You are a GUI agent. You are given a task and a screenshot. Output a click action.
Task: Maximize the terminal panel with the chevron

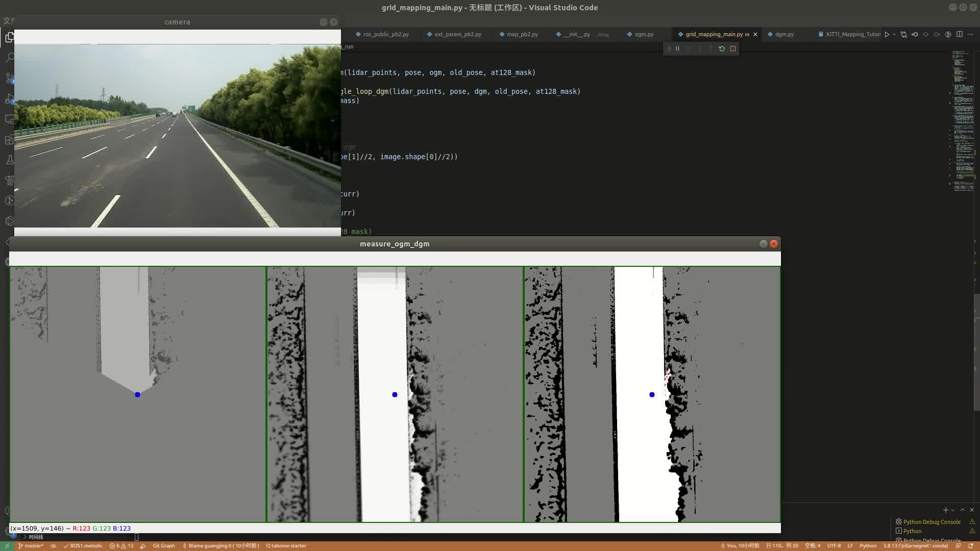963,510
